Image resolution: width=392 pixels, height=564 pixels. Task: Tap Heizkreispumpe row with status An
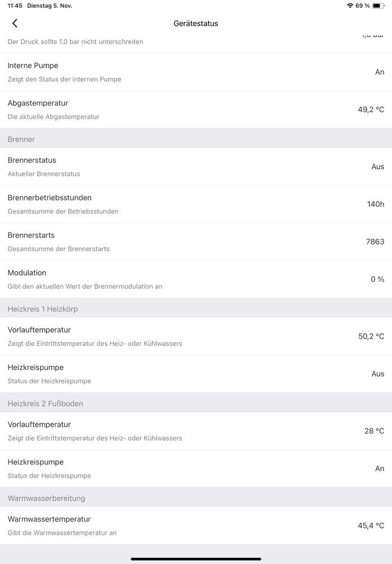pyautogui.click(x=196, y=469)
